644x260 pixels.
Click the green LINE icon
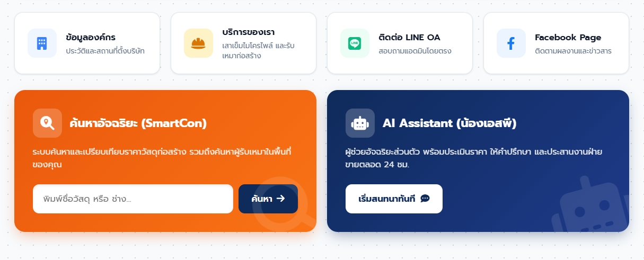[x=355, y=43]
